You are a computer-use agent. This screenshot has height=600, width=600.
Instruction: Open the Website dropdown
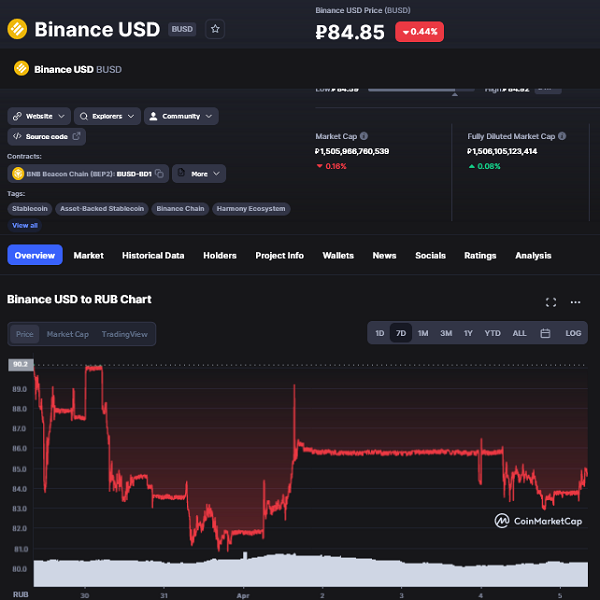39,116
